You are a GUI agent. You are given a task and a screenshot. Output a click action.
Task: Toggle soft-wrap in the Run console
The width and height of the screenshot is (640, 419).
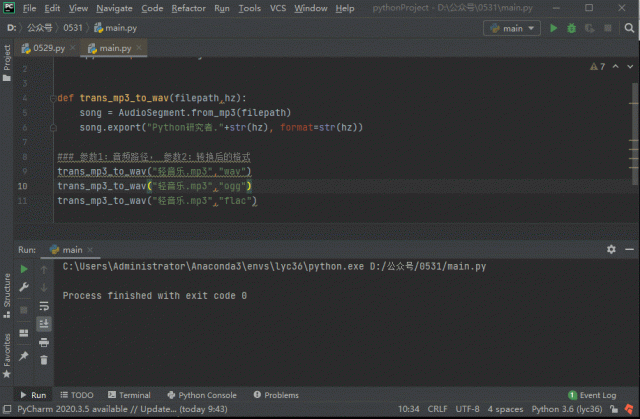pyautogui.click(x=44, y=306)
